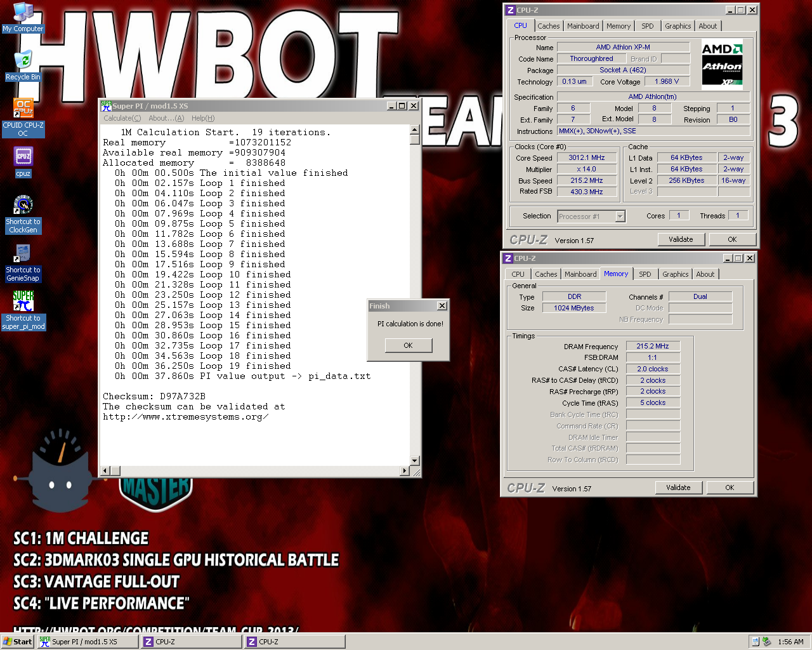Launch CPUID CPU-Z OC shortcut
The height and width of the screenshot is (650, 812).
pyautogui.click(x=23, y=117)
